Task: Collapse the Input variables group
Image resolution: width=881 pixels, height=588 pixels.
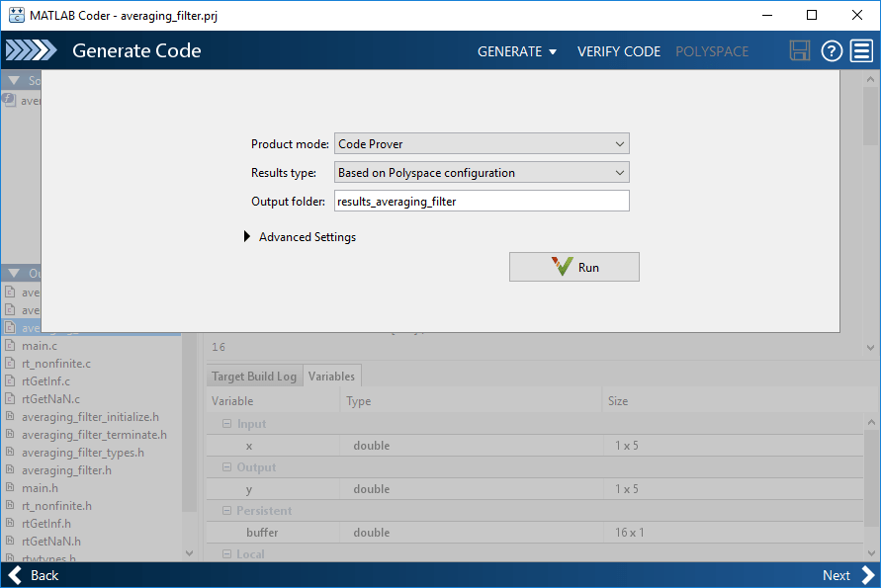Action: [x=227, y=424]
